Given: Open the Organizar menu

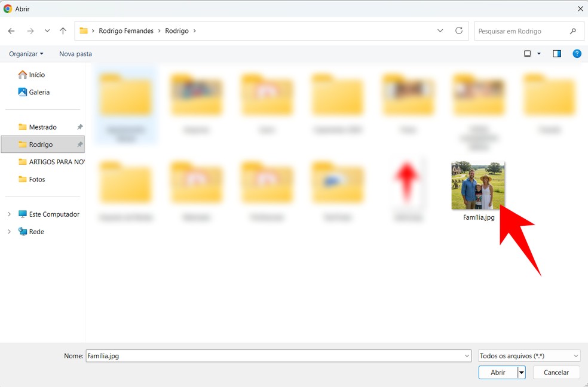Looking at the screenshot, I should click(26, 54).
